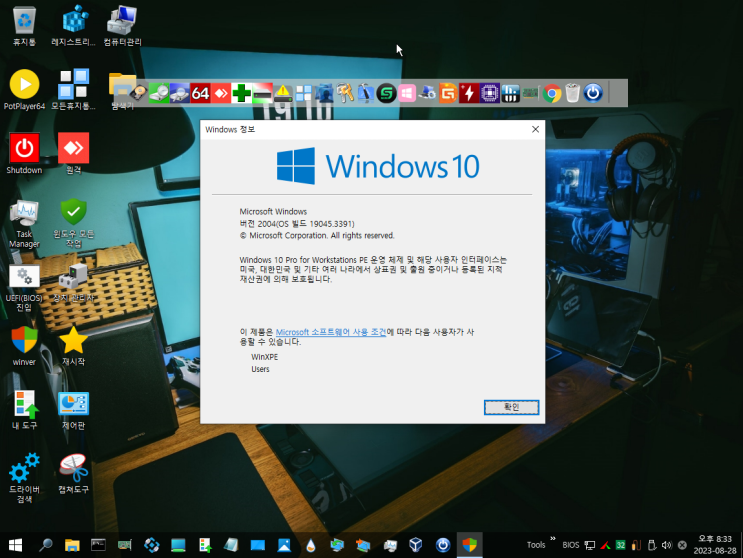Click the 3D cube icon on taskbar
This screenshot has height=558, width=743.
(x=416, y=545)
